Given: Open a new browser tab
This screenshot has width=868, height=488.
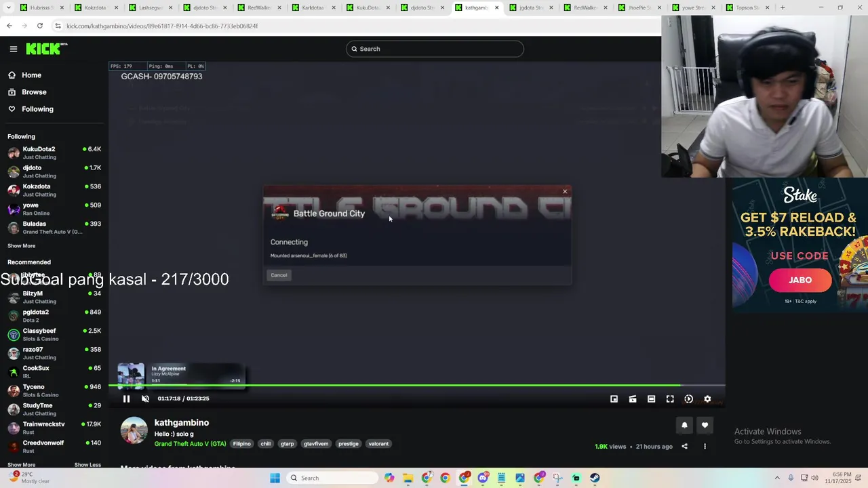Looking at the screenshot, I should (x=783, y=7).
